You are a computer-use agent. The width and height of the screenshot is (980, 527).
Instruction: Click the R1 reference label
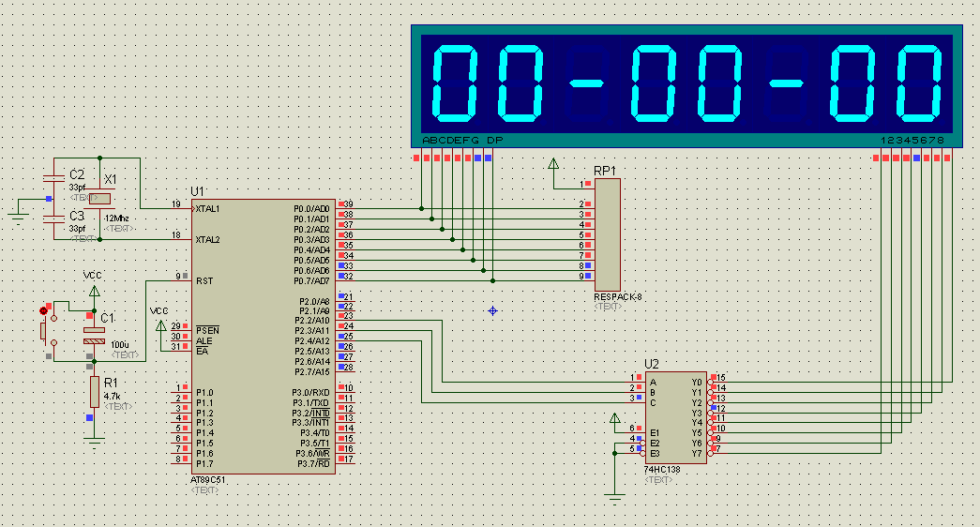(x=111, y=383)
